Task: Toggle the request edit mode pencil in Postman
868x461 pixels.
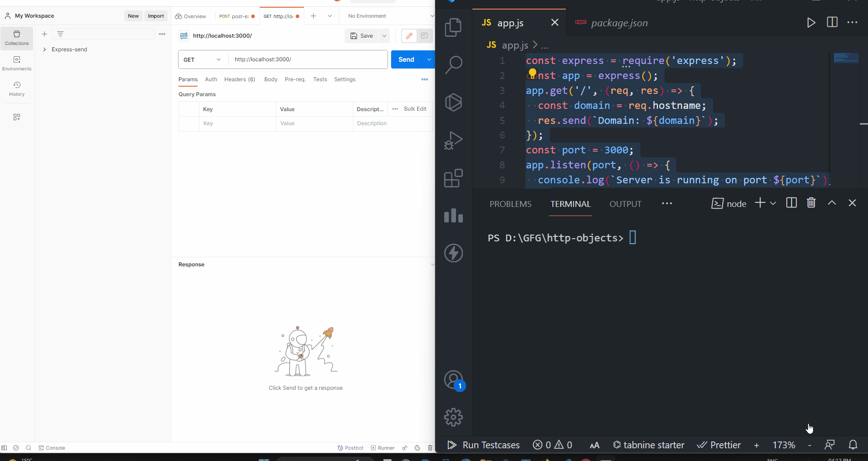Action: 409,36
